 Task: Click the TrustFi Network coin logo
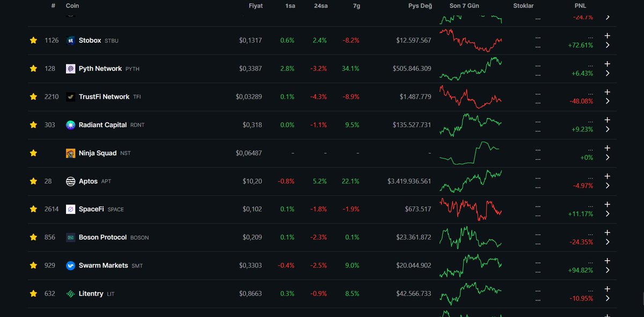pyautogui.click(x=70, y=97)
